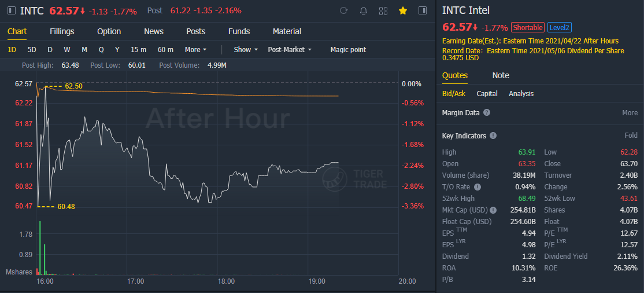
Task: Click Key Indicators info icon
Action: [x=493, y=135]
